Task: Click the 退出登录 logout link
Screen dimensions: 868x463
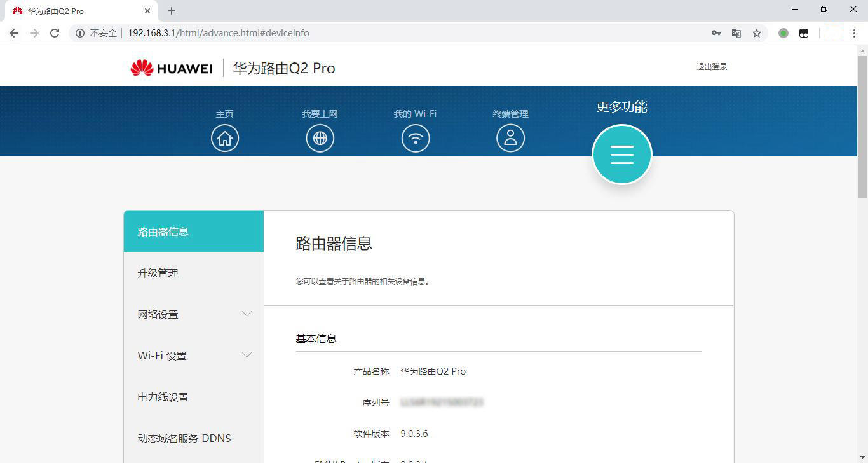Action: 712,67
